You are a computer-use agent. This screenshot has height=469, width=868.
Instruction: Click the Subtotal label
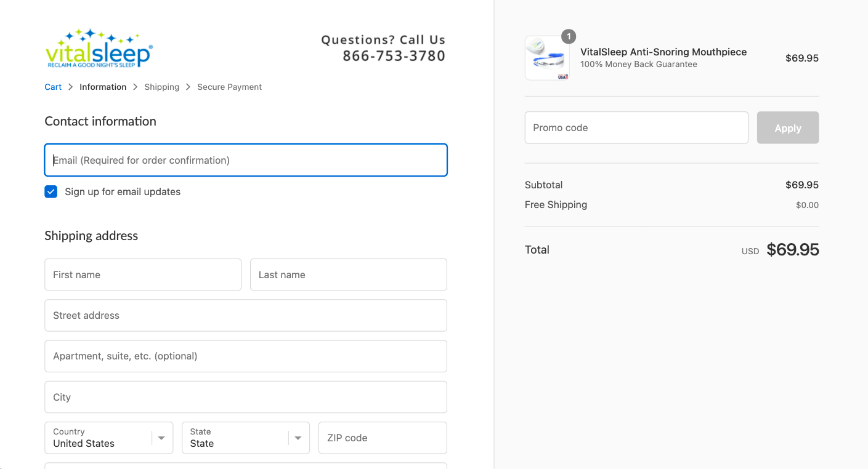(543, 185)
